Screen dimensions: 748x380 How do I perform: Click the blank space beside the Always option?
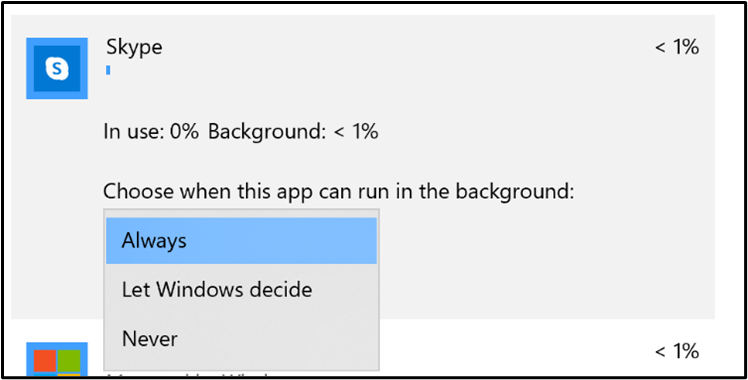281,241
